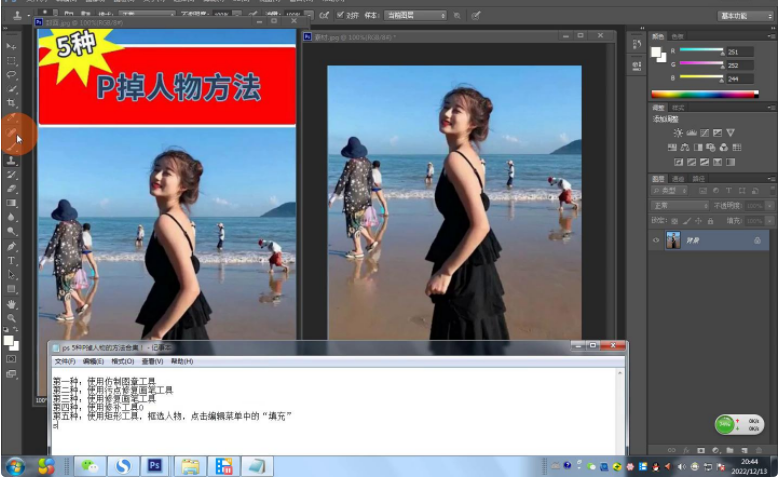Select the Quick Selection tool

pyautogui.click(x=11, y=89)
